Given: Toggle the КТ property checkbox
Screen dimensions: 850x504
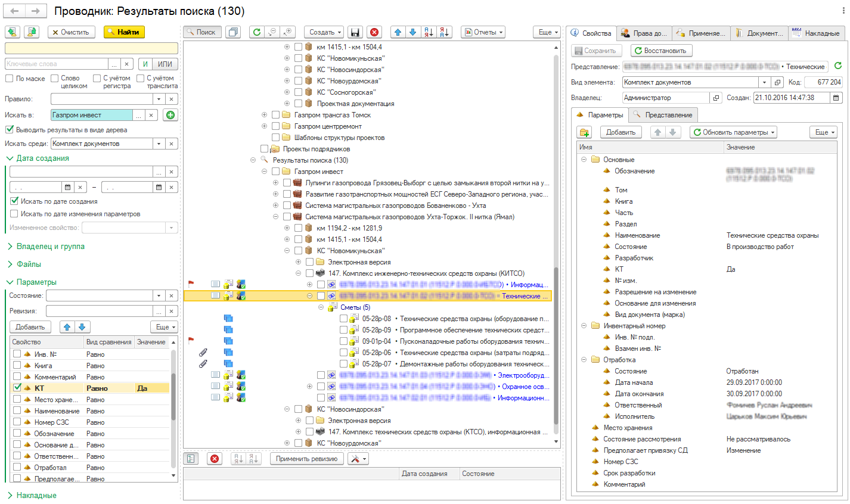Looking at the screenshot, I should pos(17,388).
